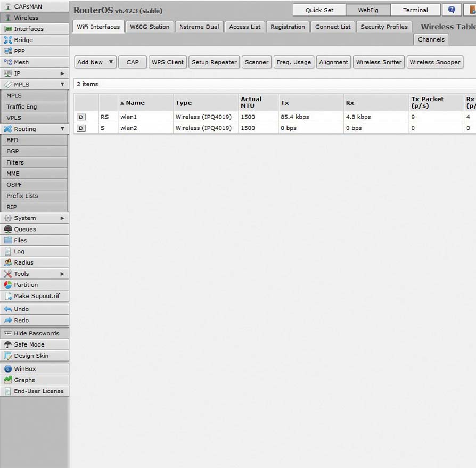Open the BGP routing submenu item
Screen dimensions: 476x468
[x=35, y=151]
